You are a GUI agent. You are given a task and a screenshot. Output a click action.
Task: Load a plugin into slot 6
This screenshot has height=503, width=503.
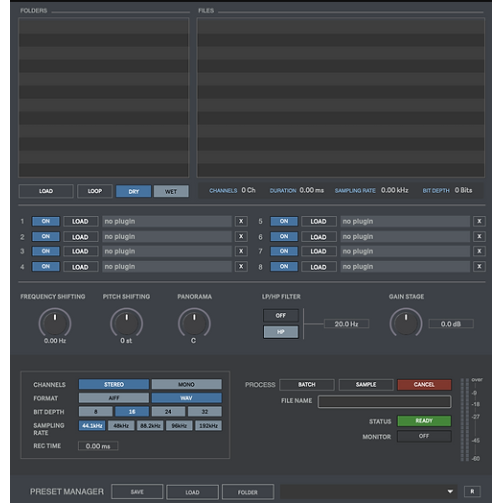point(319,237)
